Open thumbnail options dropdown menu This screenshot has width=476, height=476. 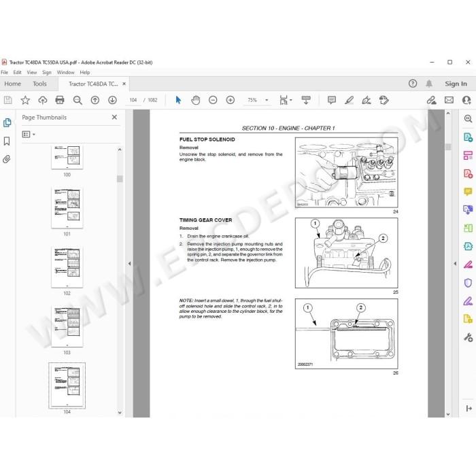29,134
